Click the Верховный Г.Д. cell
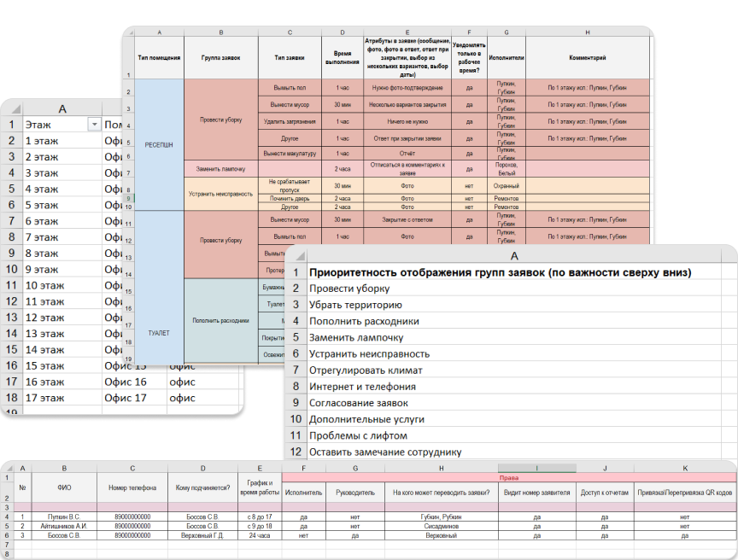This screenshot has height=560, width=738. (x=202, y=535)
